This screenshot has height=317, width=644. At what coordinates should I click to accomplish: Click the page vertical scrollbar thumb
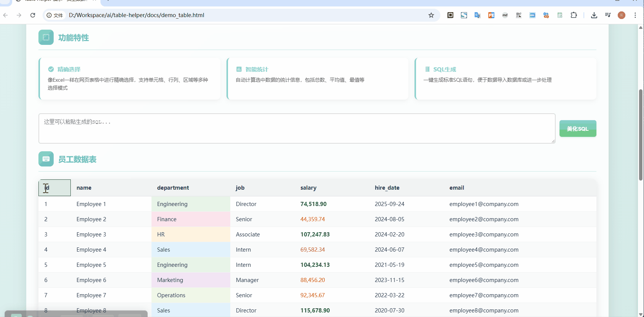(641, 135)
